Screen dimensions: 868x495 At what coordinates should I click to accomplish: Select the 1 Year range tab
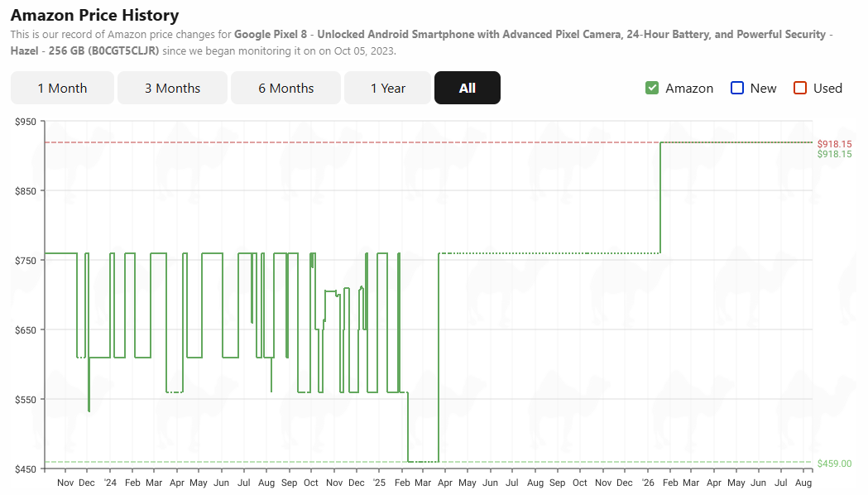[387, 88]
